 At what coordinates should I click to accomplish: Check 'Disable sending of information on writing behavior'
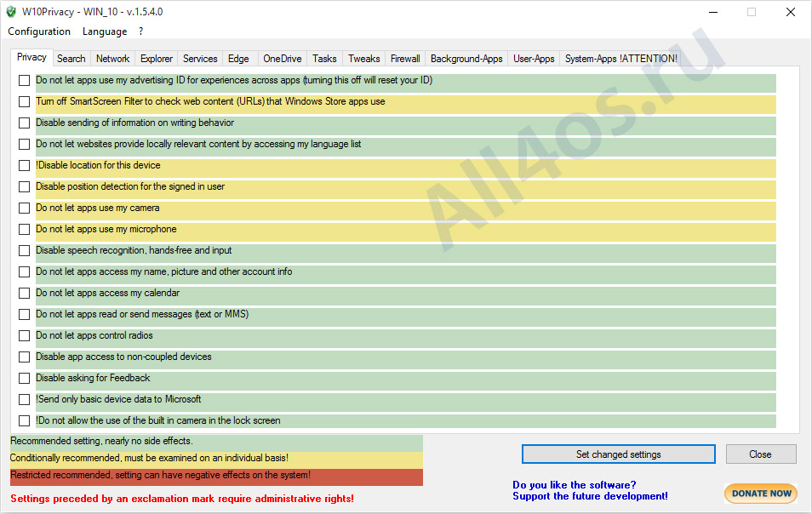click(25, 123)
